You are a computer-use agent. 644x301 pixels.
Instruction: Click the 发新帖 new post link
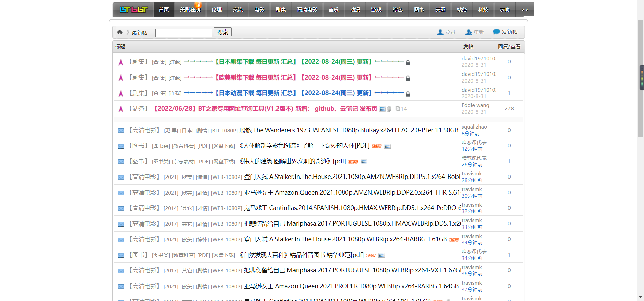point(509,32)
